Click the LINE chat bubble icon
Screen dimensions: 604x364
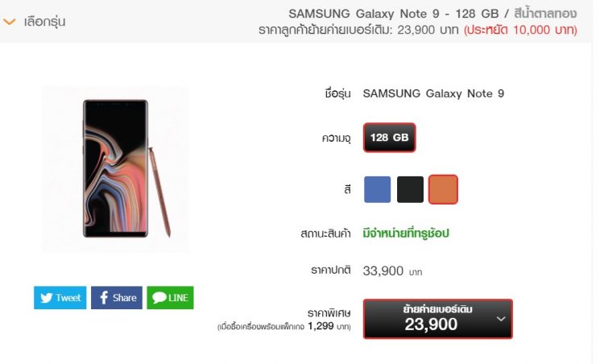click(x=159, y=298)
